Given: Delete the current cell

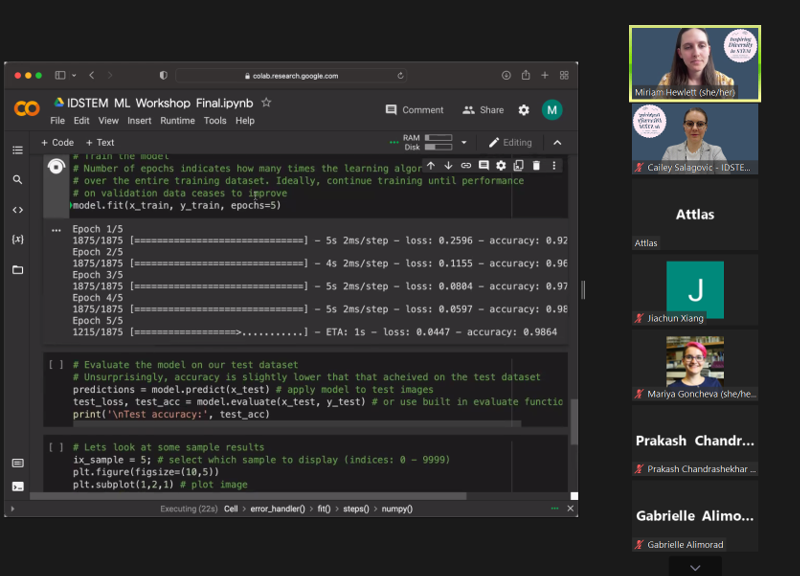Looking at the screenshot, I should (536, 165).
